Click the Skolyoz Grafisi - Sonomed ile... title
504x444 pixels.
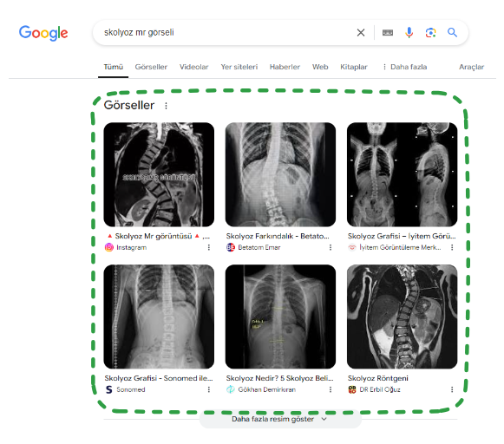[x=159, y=378]
